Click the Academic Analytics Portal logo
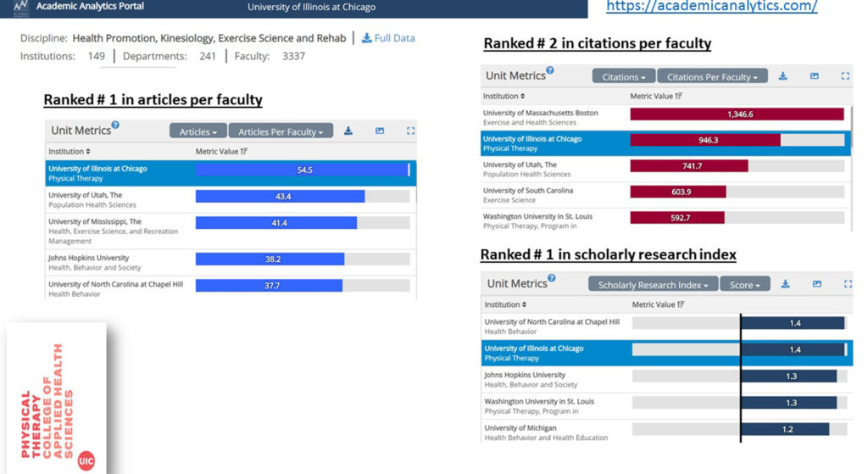Viewport: 868px width, 474px height. (21, 7)
